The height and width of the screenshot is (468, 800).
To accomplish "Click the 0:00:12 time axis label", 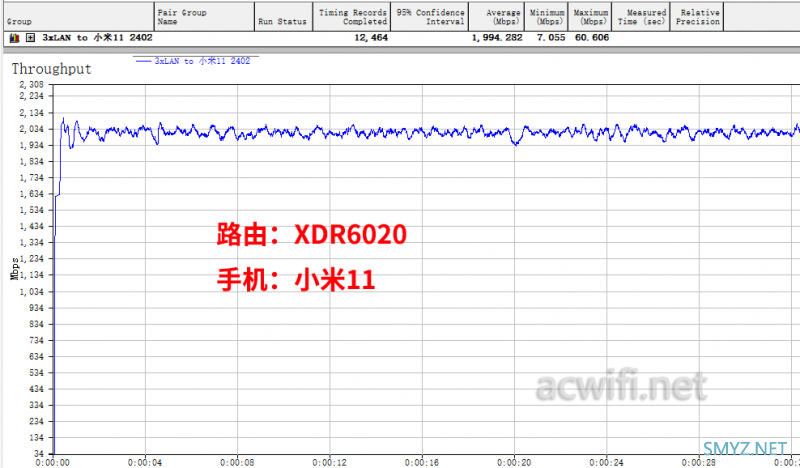I will click(x=330, y=463).
